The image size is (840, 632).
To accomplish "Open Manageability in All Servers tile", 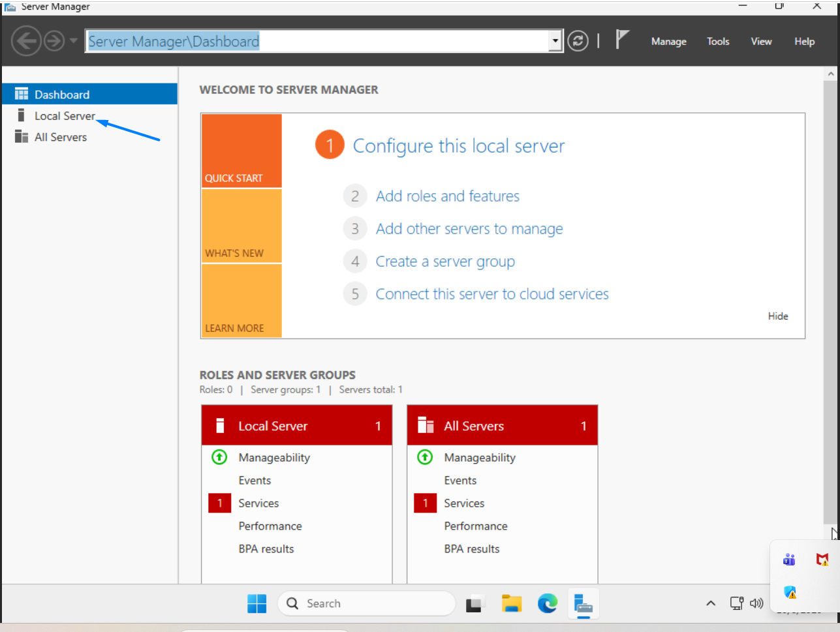I will pos(480,457).
